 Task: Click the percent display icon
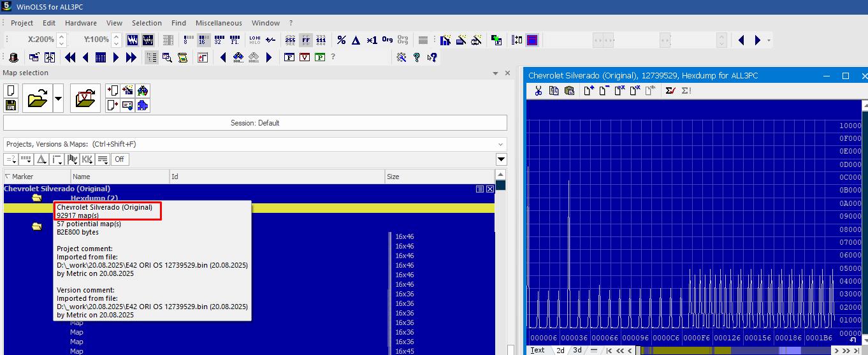click(342, 40)
